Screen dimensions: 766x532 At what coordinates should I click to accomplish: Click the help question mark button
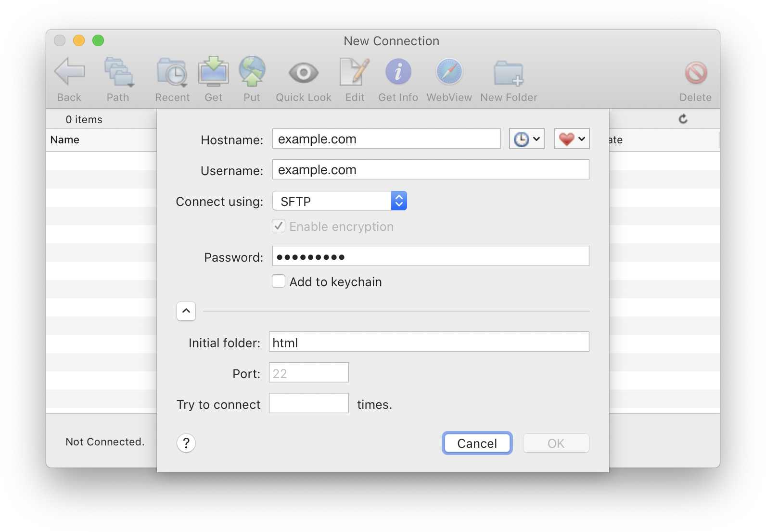pos(186,443)
